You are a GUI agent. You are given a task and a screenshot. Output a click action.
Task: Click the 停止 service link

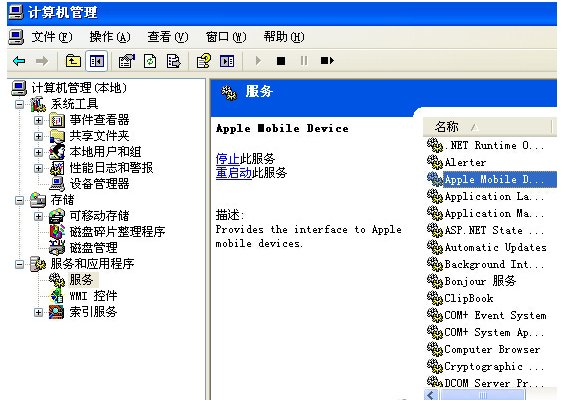coord(228,158)
